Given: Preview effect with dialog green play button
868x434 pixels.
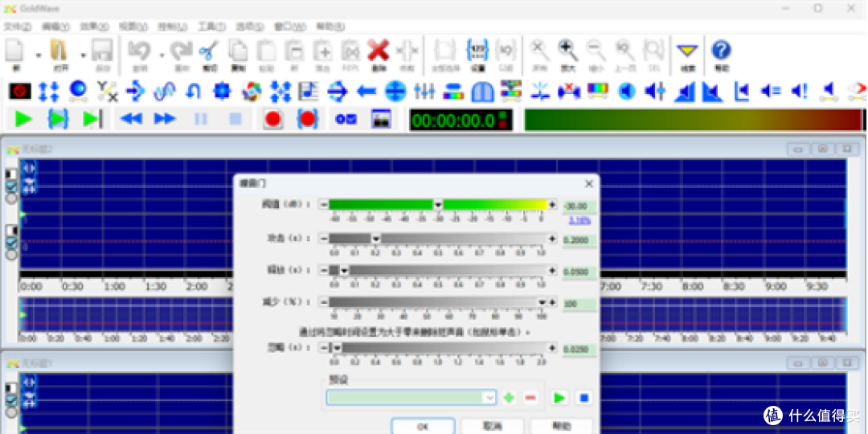Looking at the screenshot, I should coord(559,398).
